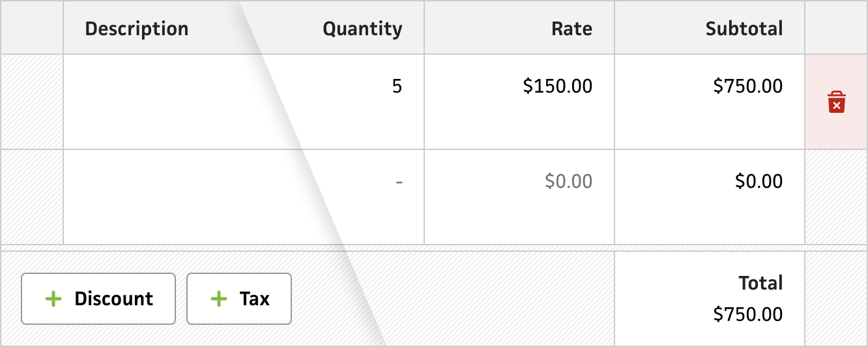
Task: Delete the first line item with trash icon
Action: tap(837, 102)
